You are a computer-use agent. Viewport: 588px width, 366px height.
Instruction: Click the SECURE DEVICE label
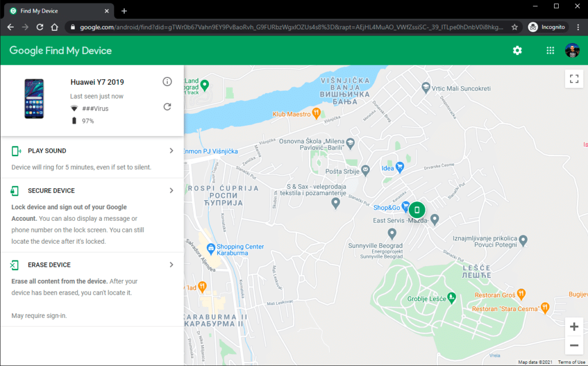(51, 190)
